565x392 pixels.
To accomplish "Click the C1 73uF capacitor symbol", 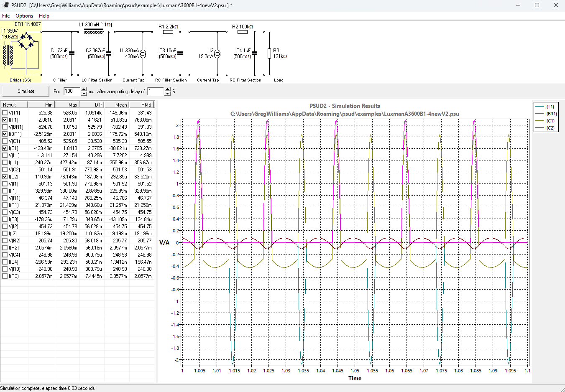I will click(x=72, y=53).
